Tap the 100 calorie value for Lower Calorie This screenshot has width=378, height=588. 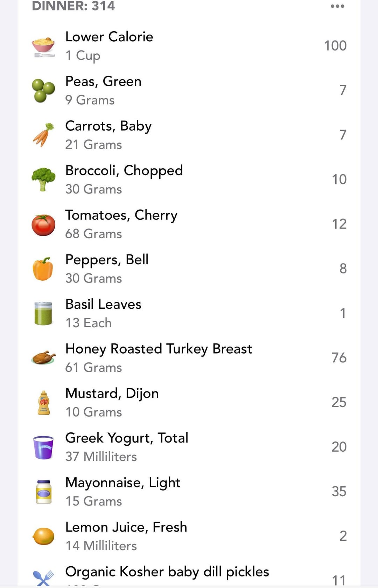tap(335, 46)
